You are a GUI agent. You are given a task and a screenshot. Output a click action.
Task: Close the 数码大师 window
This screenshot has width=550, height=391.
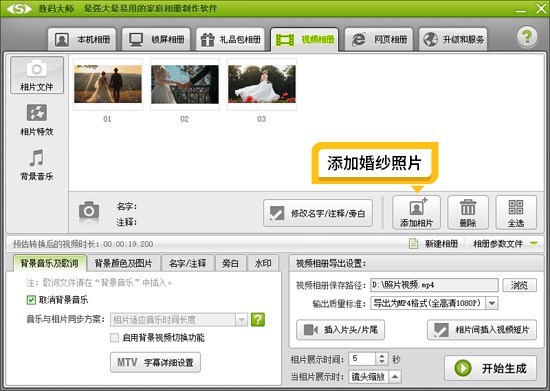pyautogui.click(x=541, y=8)
